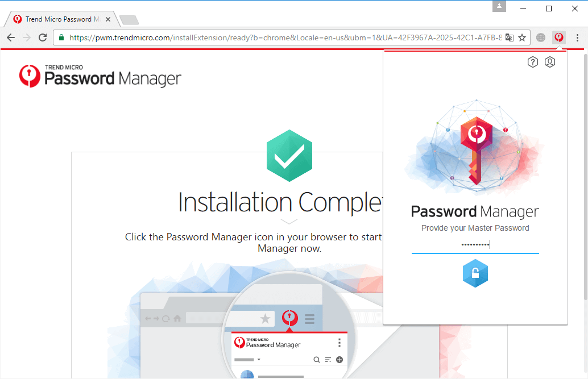This screenshot has height=379, width=588.
Task: Click the browser forward arrow
Action: (x=27, y=38)
